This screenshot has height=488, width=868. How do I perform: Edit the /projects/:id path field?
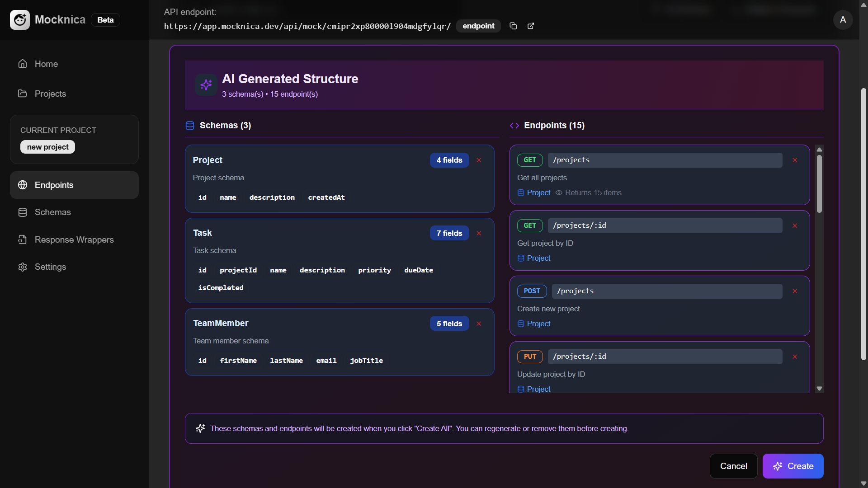[665, 225]
